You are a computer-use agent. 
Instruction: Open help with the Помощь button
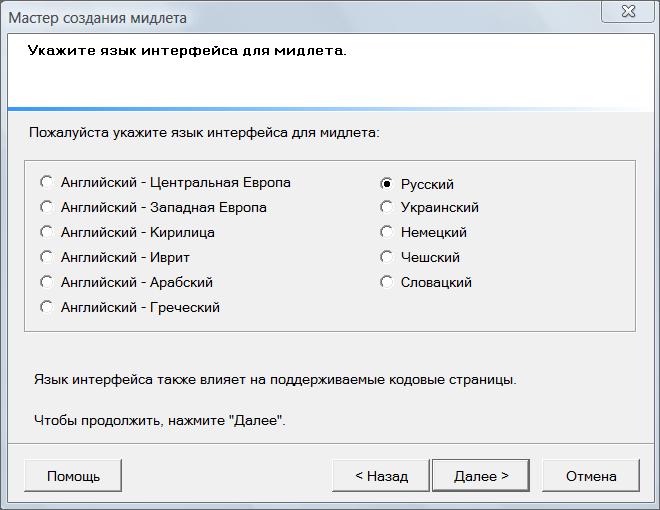coord(73,476)
